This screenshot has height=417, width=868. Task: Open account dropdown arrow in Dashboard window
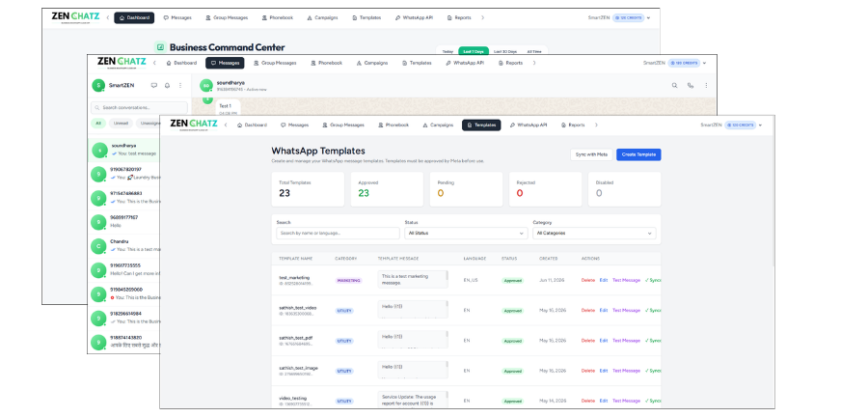tap(648, 17)
